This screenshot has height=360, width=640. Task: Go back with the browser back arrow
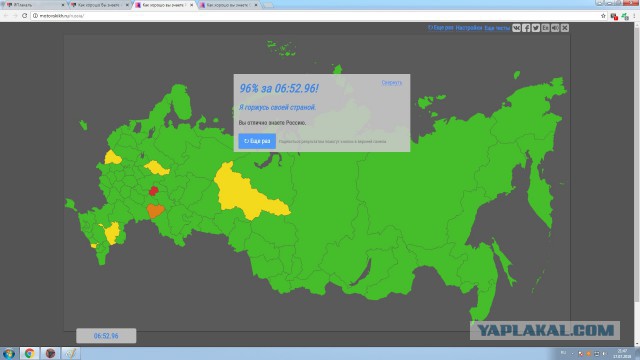tap(6, 16)
